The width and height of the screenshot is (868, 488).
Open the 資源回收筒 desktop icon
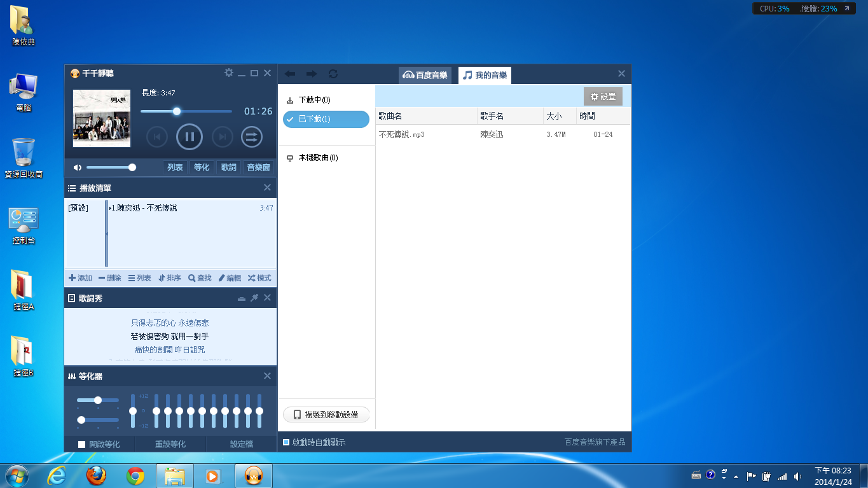point(24,157)
